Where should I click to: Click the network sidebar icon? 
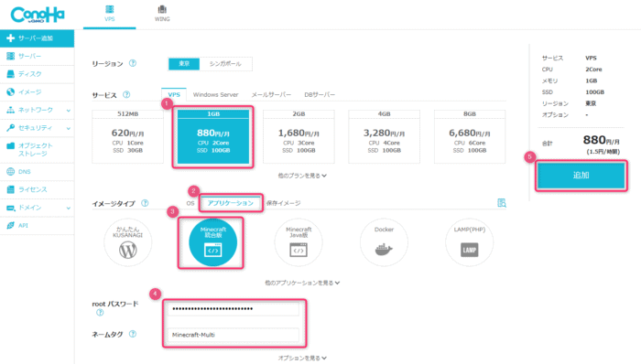(x=11, y=110)
